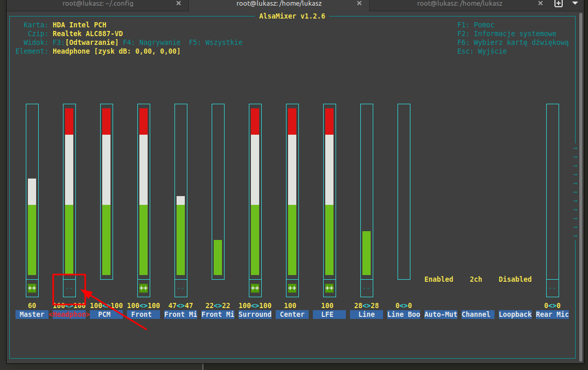Click the Master volume bar

32,227
